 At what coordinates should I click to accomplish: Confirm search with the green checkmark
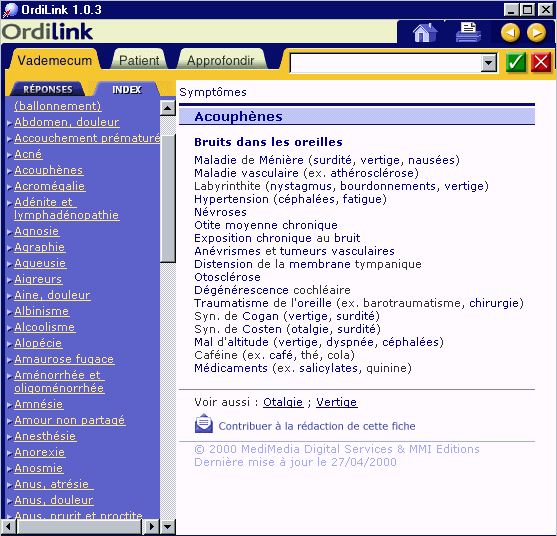(516, 62)
